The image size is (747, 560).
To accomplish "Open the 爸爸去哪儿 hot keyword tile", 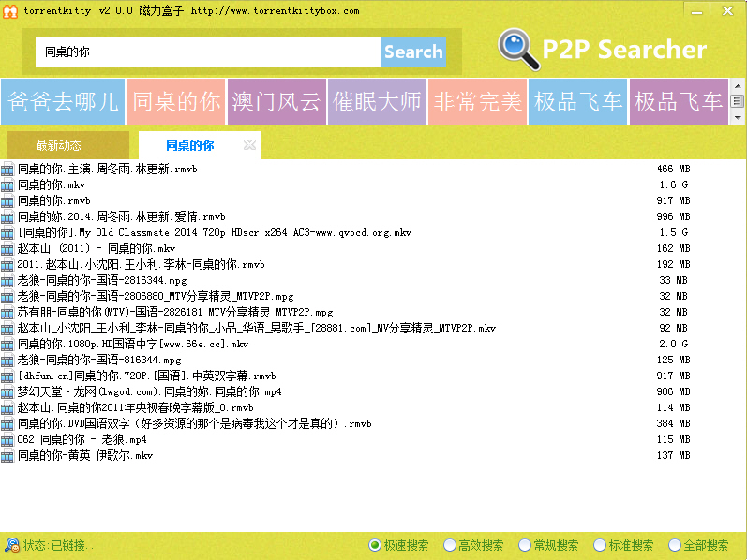I will click(x=63, y=102).
